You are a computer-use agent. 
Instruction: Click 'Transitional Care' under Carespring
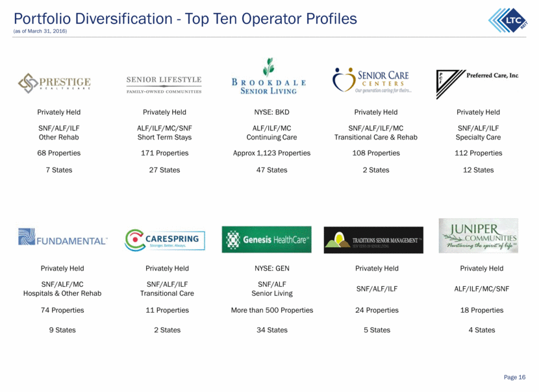tap(167, 293)
